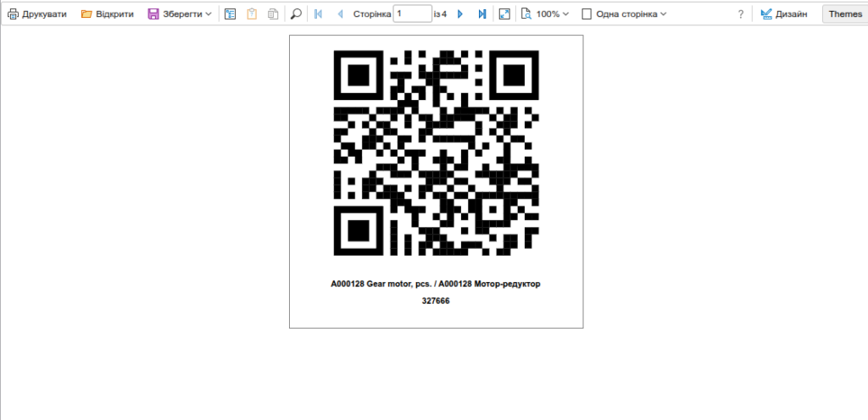Click the gray resources copy icon

click(x=272, y=14)
